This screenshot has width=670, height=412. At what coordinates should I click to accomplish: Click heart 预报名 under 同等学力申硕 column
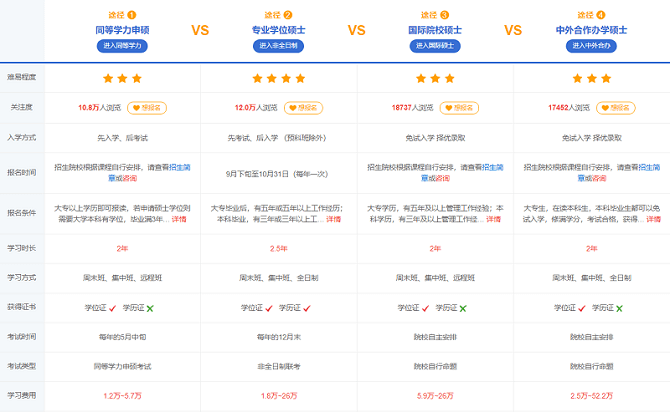(151, 105)
